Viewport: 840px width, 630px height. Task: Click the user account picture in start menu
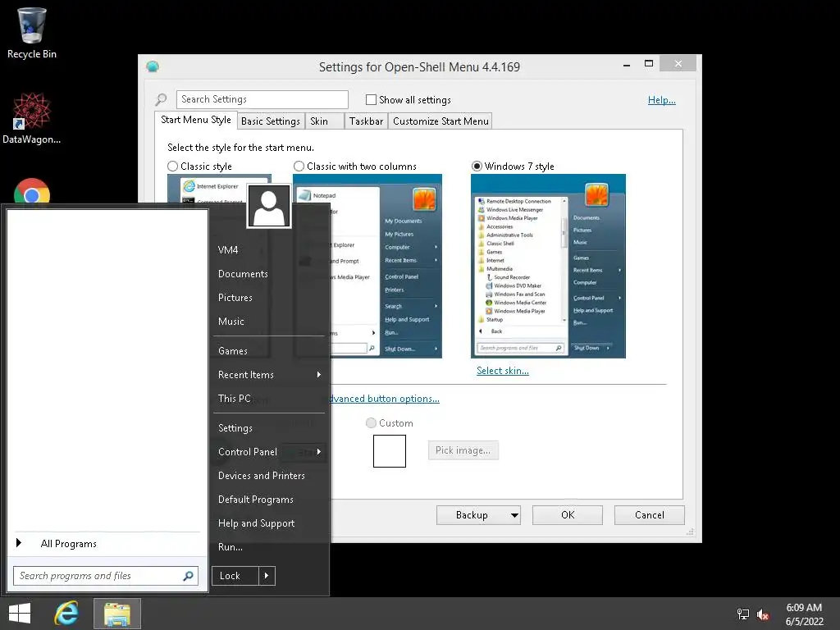(269, 206)
